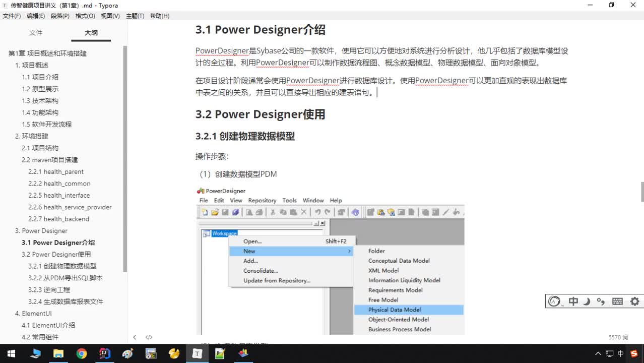Open the 格式(O) menu

(85, 16)
